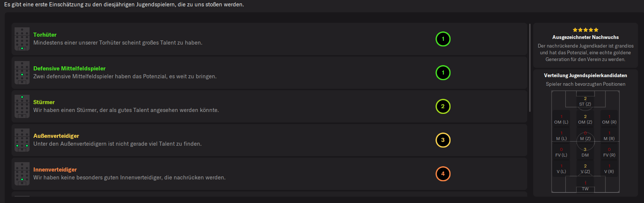Screen dimensions: 644x203
Task: Click the Außenverteidiger mini pitch icon
Action: pyautogui.click(x=22, y=140)
